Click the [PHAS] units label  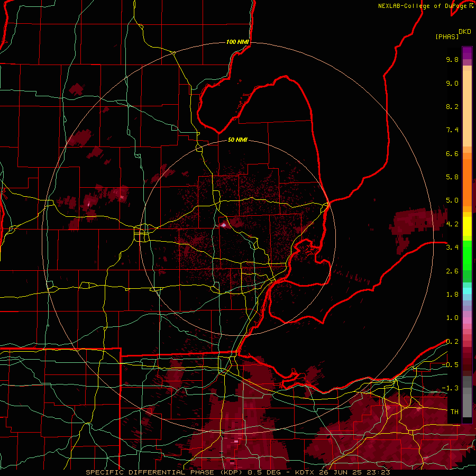(447, 37)
